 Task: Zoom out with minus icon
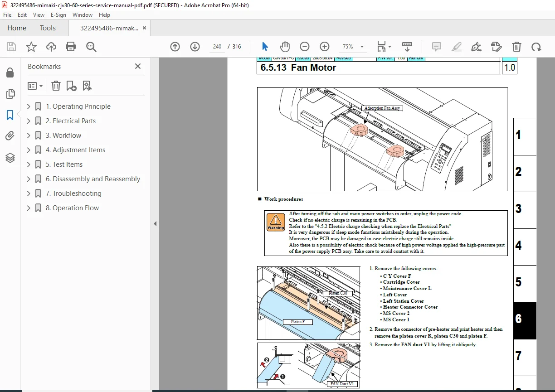[305, 47]
